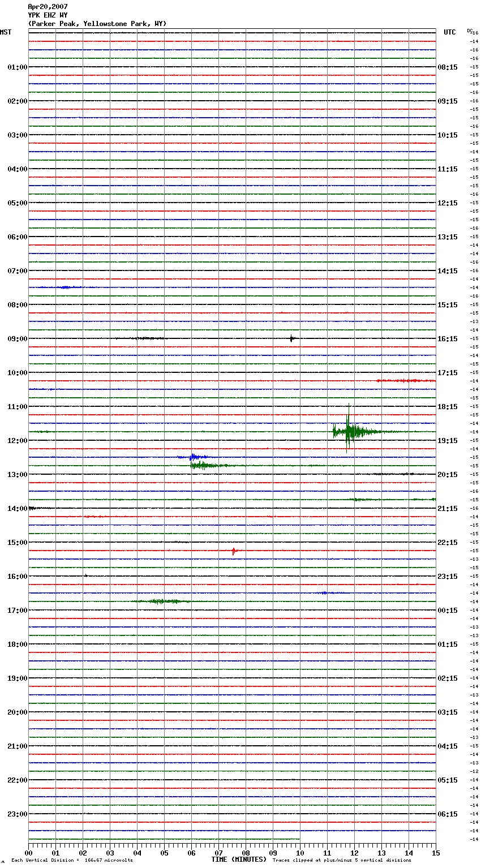Select the 05:00 MST time label
Image resolution: width=481 pixels, height=868 pixels.
[x=17, y=203]
